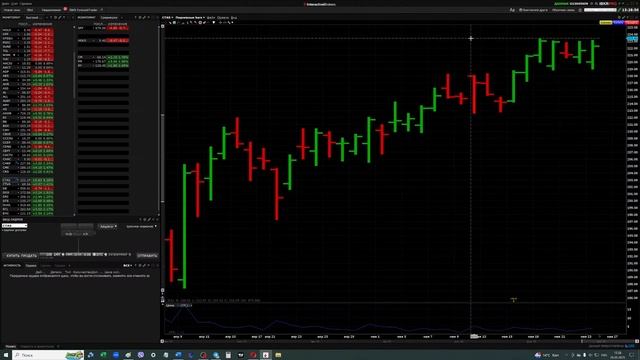Click the ПРОДАТЬ button
The image size is (640, 360).
pyautogui.click(x=29, y=256)
